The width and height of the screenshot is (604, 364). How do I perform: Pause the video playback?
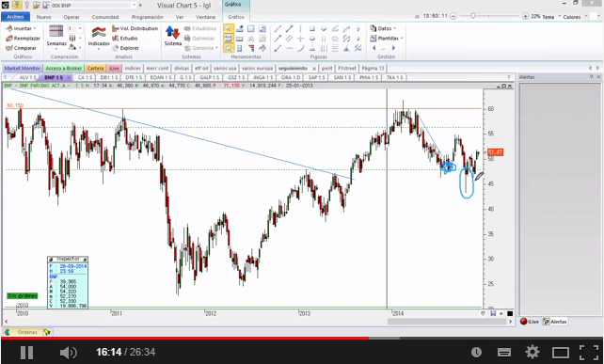pos(26,352)
